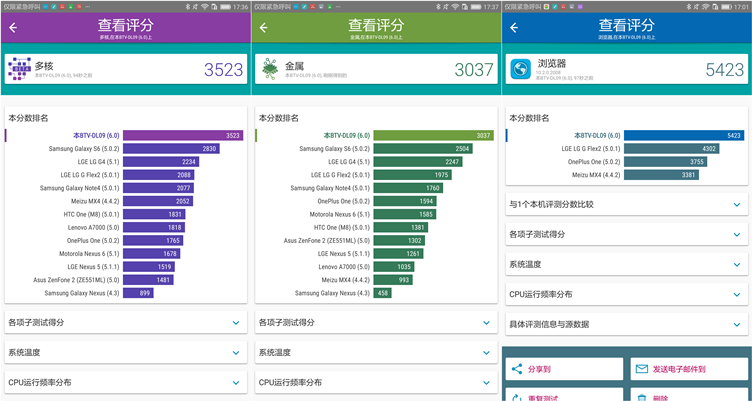Select Samsung Galaxy Nexus bar scoring 899

coord(138,293)
